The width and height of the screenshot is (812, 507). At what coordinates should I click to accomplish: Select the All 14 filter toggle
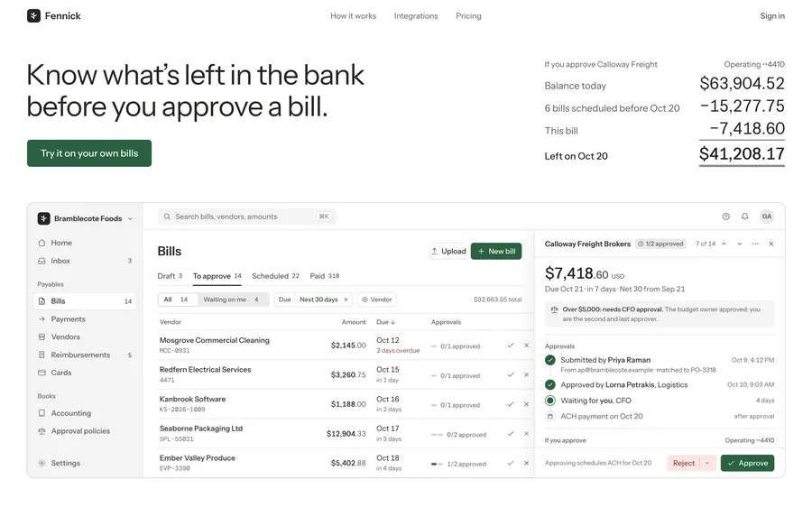[178, 300]
